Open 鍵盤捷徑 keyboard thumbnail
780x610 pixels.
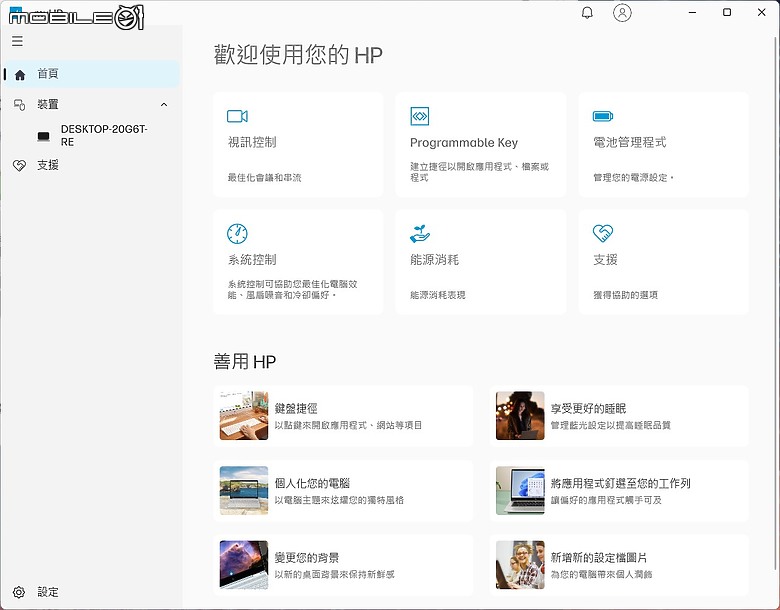coord(244,415)
